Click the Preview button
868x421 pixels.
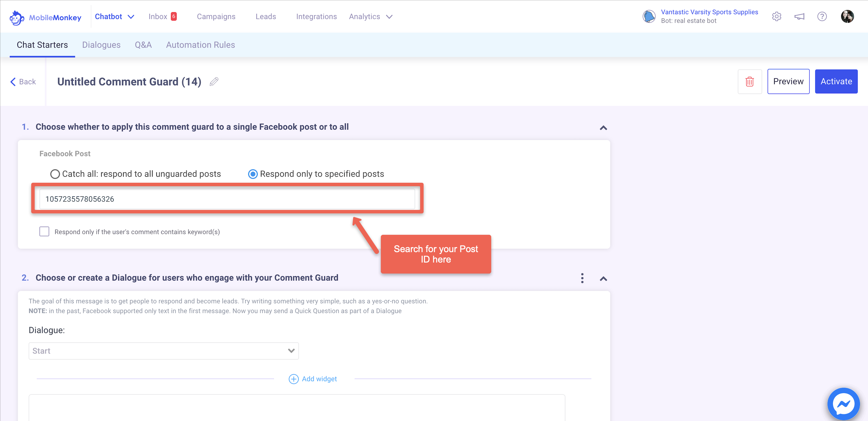click(788, 81)
